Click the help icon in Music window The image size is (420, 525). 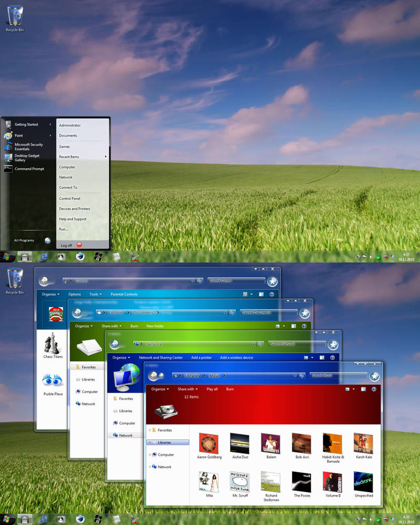374,389
